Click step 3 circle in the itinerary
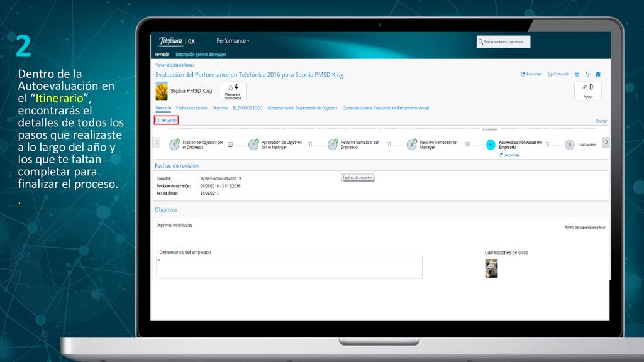 pos(332,145)
